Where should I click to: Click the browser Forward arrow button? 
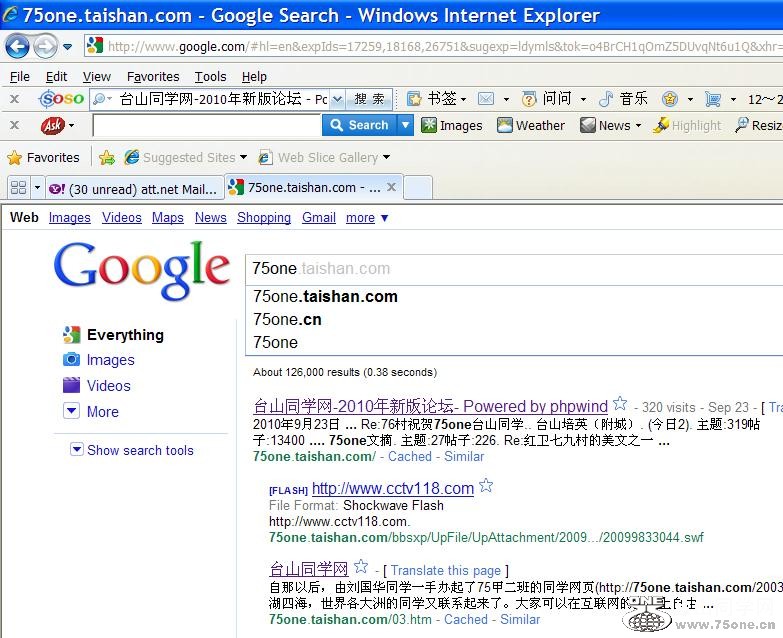pyautogui.click(x=45, y=46)
